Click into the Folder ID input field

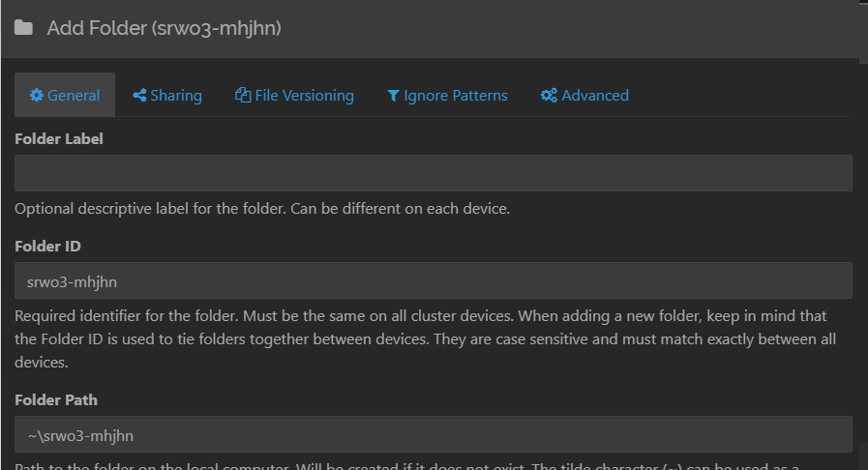pos(433,280)
